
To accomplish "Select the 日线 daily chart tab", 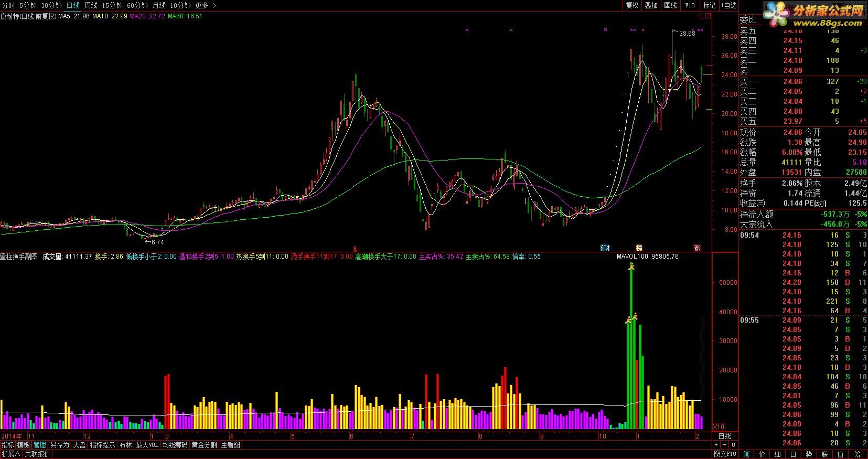I will pos(73,5).
